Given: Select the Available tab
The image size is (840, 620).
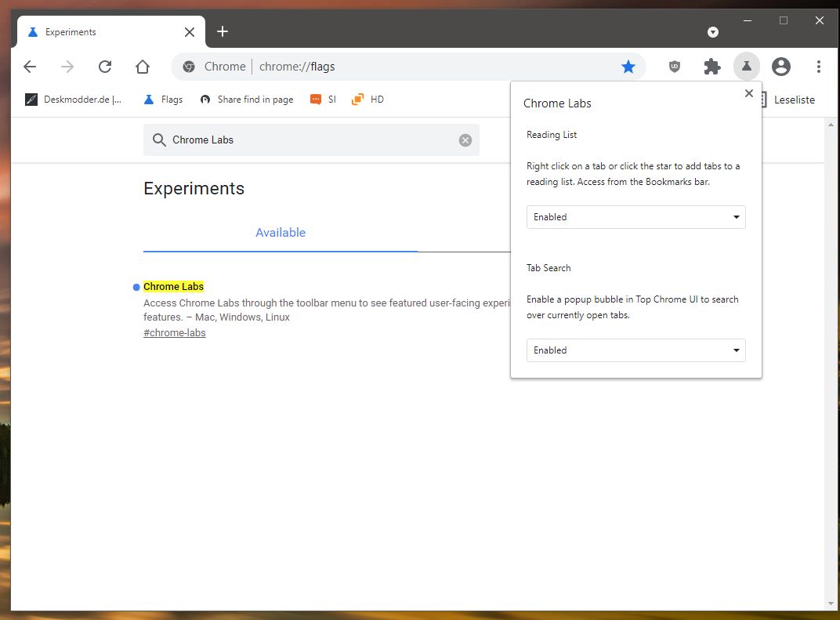Looking at the screenshot, I should pos(281,233).
